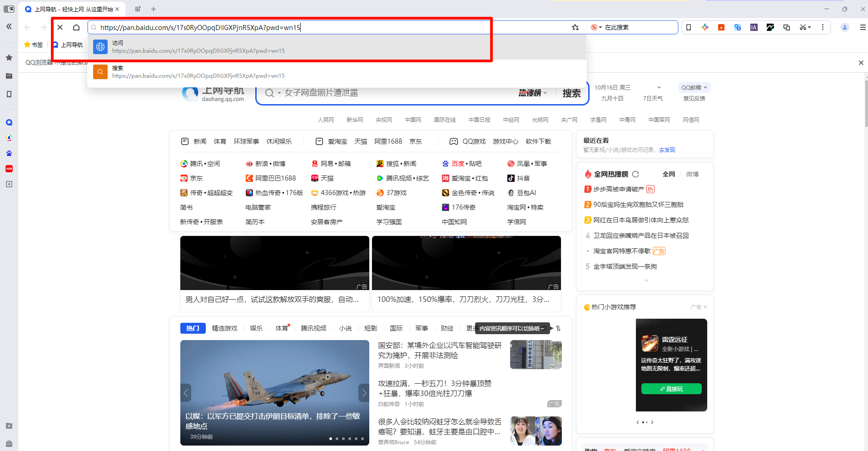
Task: Click the mini-game card pagination dots
Action: point(645,422)
